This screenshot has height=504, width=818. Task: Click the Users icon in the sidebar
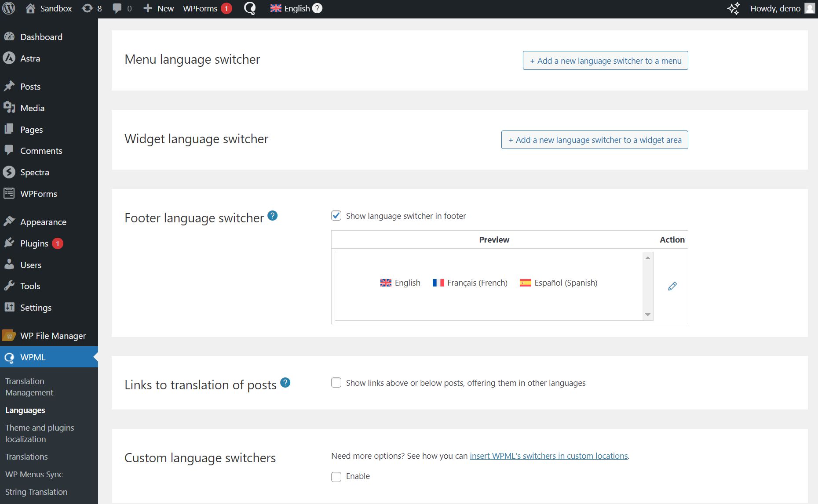(x=9, y=265)
